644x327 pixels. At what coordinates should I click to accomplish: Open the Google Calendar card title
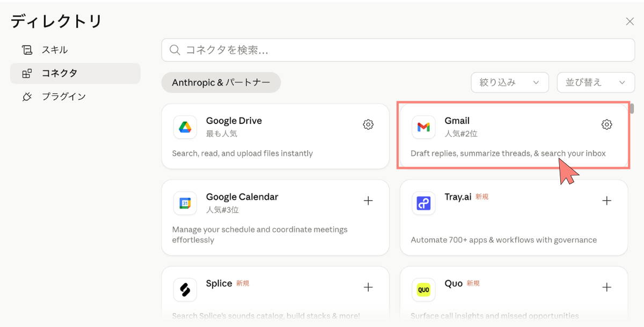pos(242,197)
